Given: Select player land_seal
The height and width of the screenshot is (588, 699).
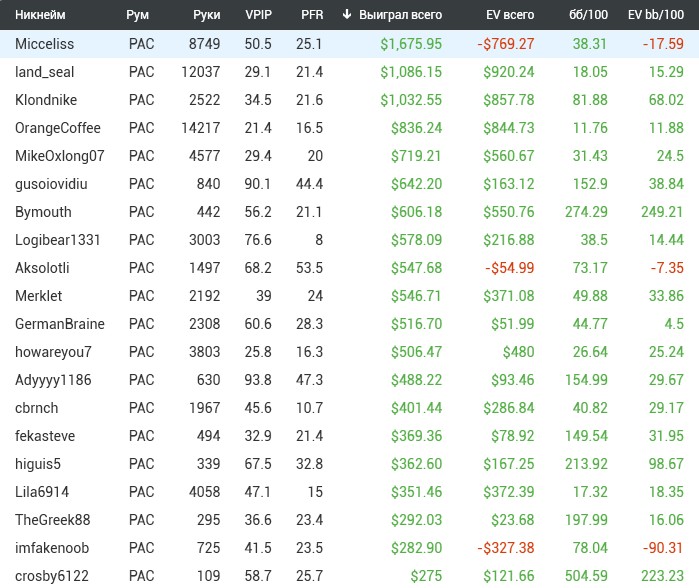Looking at the screenshot, I should pos(45,72).
